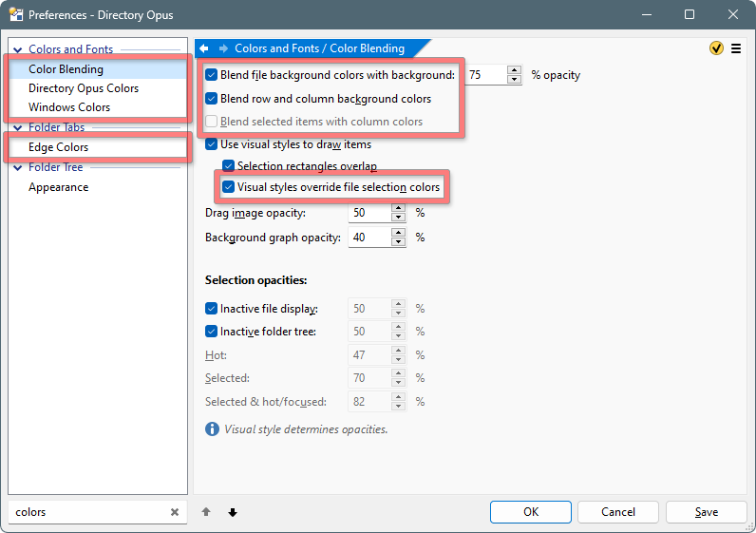Uncheck Selection rectangles overlap
756x533 pixels.
tap(228, 166)
